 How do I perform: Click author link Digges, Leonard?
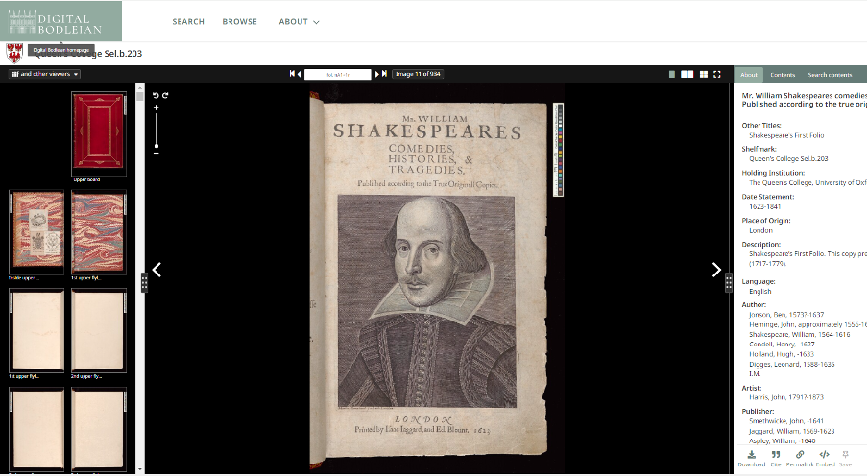(x=791, y=364)
